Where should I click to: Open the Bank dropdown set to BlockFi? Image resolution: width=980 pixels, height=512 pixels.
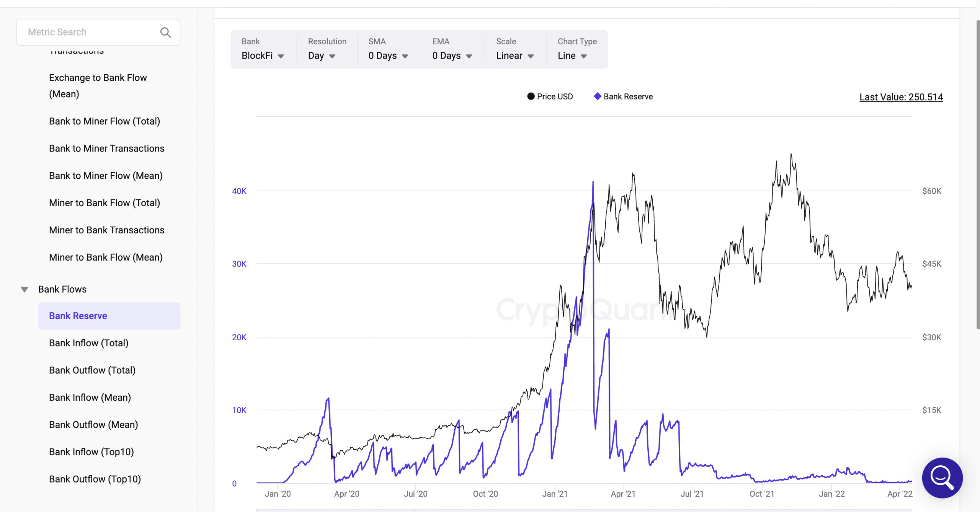click(263, 56)
